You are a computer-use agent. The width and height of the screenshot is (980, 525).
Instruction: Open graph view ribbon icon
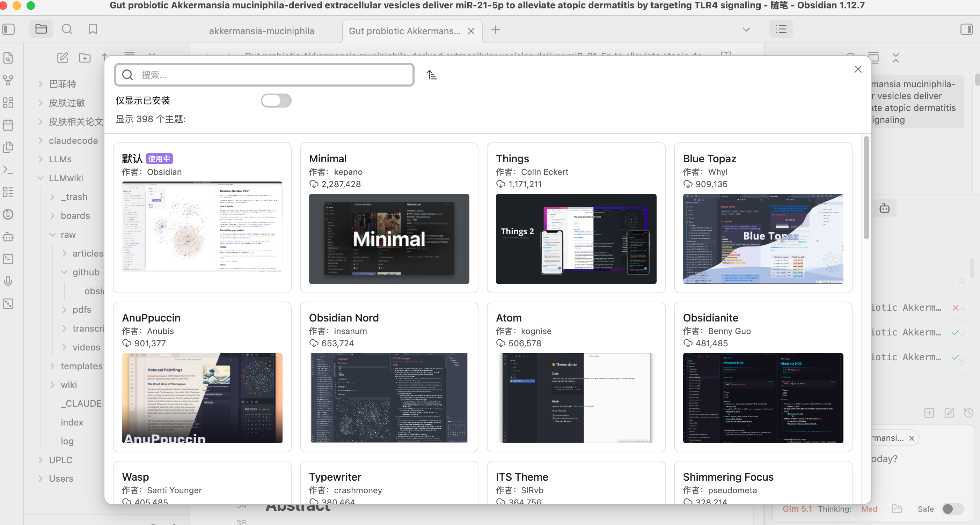coord(8,80)
